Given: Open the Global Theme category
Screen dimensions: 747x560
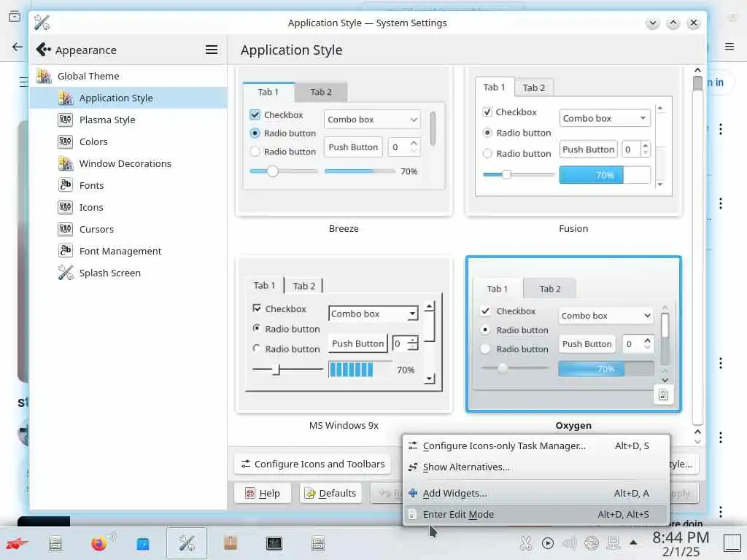Looking at the screenshot, I should (x=128, y=76).
